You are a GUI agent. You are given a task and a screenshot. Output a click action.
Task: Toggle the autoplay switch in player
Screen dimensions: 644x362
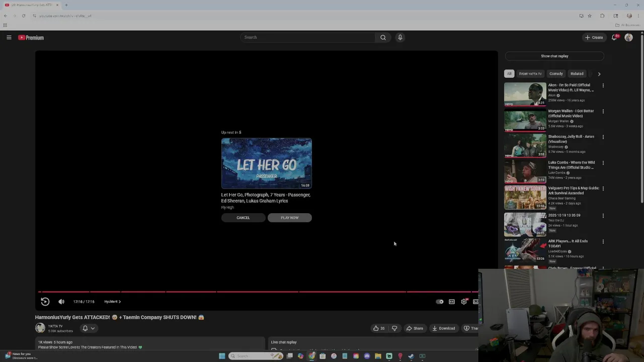tap(439, 302)
